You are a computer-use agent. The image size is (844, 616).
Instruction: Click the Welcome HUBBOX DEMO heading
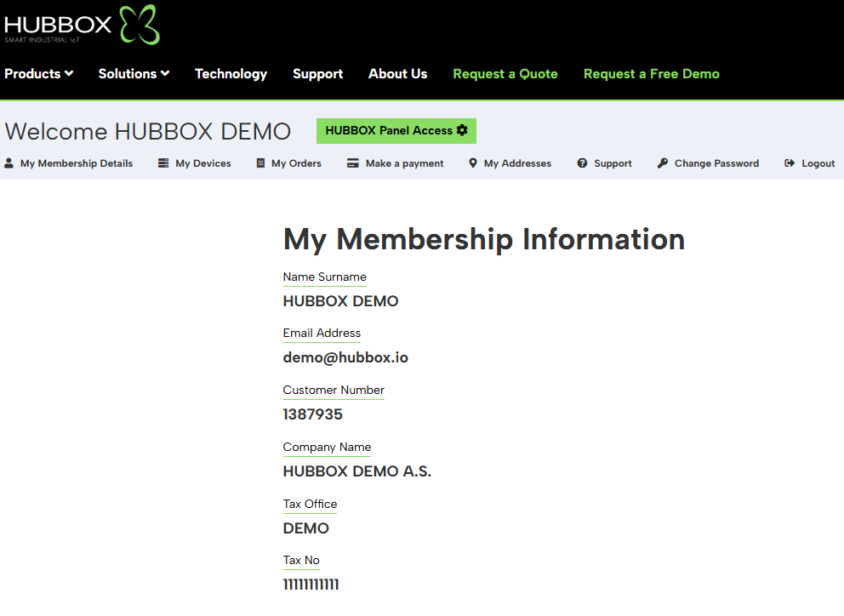[x=148, y=131]
